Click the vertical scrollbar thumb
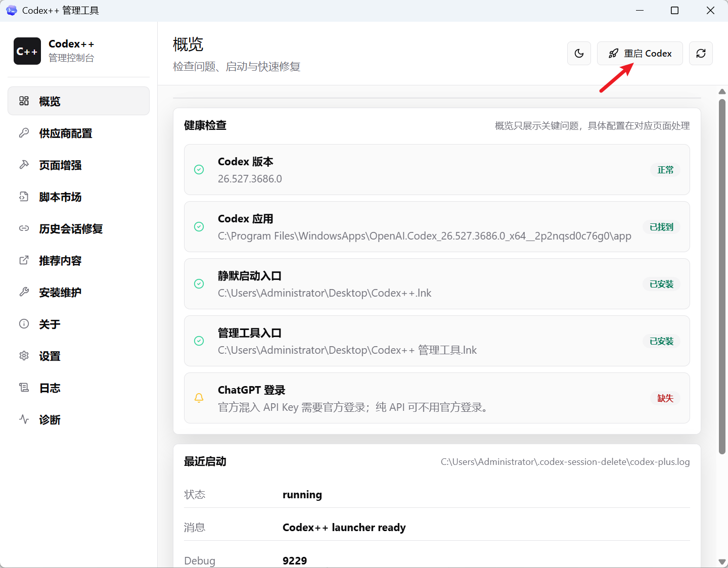The height and width of the screenshot is (568, 728). tap(722, 277)
